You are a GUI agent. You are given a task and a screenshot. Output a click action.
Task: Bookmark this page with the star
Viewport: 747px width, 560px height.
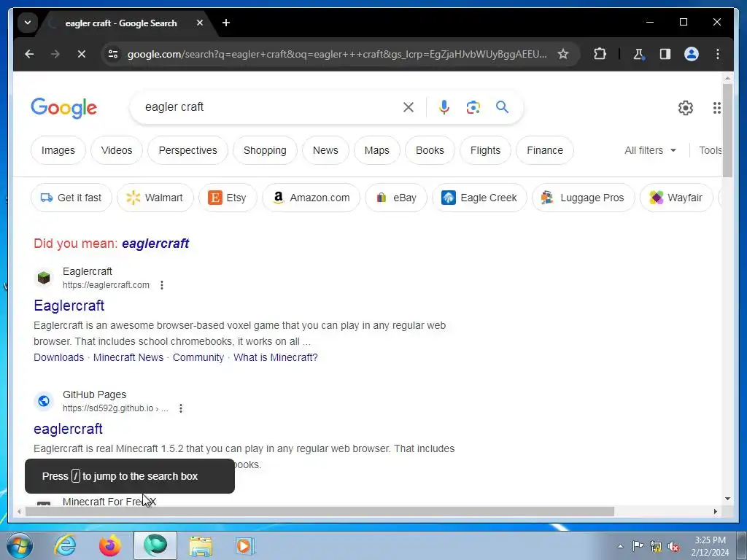coord(563,54)
